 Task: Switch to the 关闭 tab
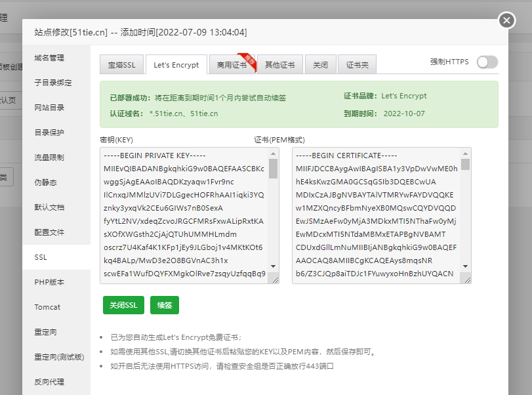point(320,65)
